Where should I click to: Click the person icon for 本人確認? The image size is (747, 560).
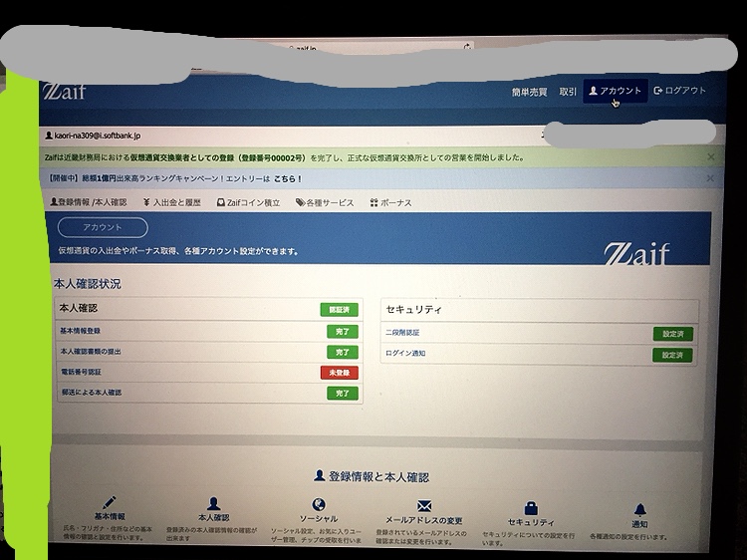tap(213, 504)
